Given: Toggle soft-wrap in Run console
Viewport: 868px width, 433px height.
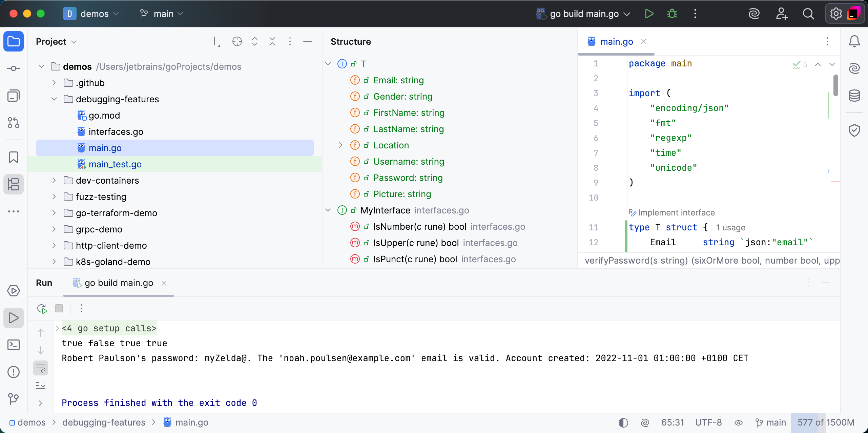Looking at the screenshot, I should click(41, 368).
